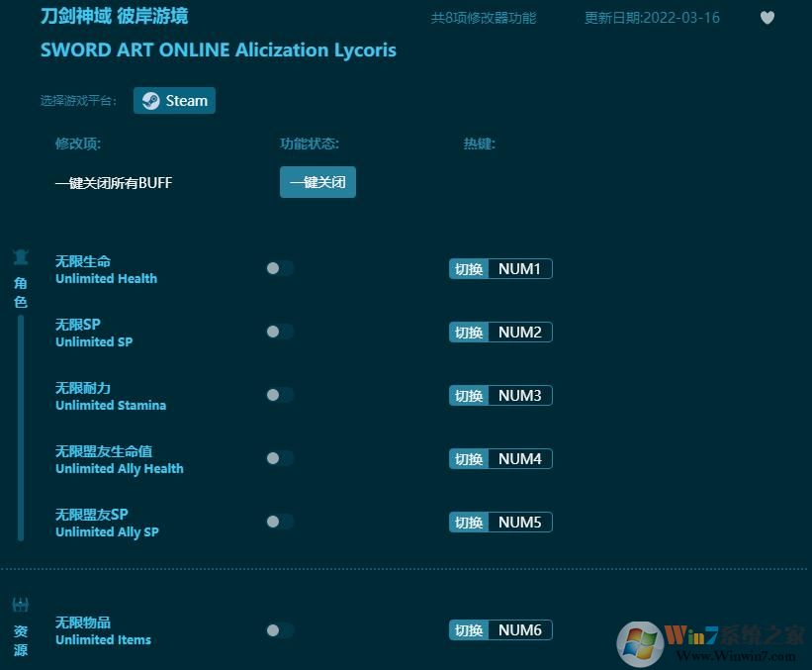Click the 资源 section label
812x670 pixels.
click(x=21, y=640)
